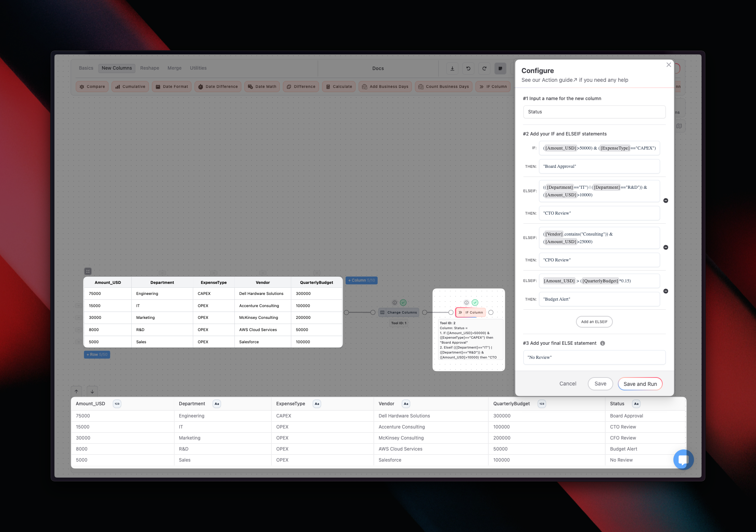Click the Save button

pyautogui.click(x=600, y=384)
